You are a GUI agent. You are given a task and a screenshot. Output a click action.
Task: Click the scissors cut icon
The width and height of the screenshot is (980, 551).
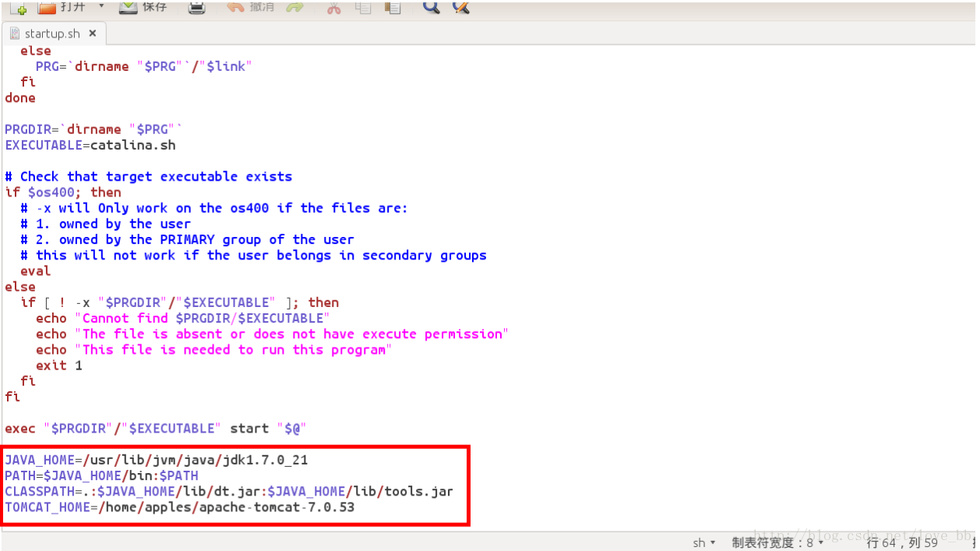333,8
